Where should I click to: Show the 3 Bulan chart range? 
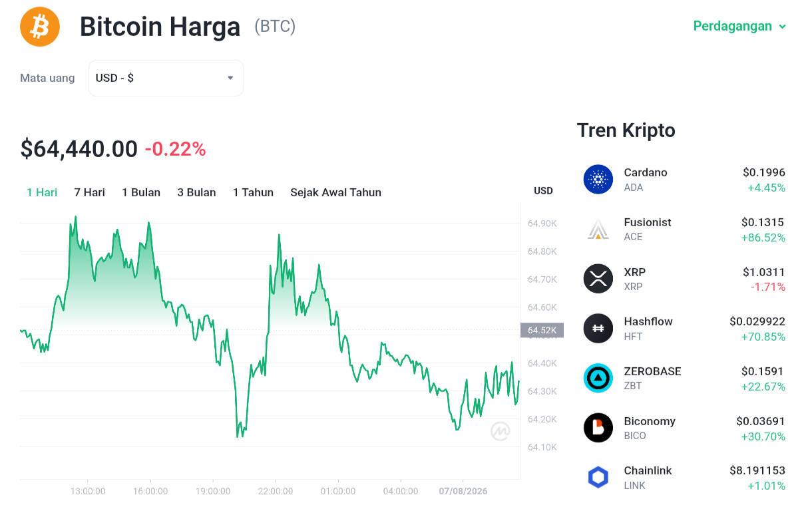(196, 192)
